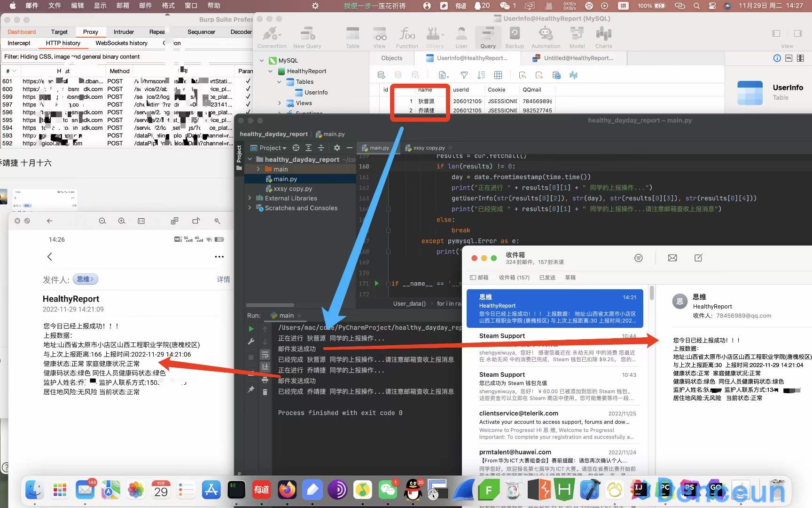Expand the main folder in Project tree

(x=258, y=169)
